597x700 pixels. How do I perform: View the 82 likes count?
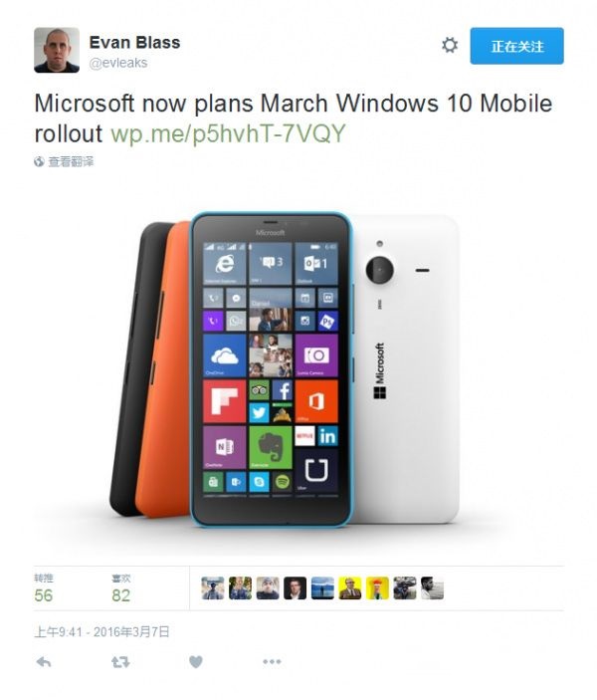point(121,595)
